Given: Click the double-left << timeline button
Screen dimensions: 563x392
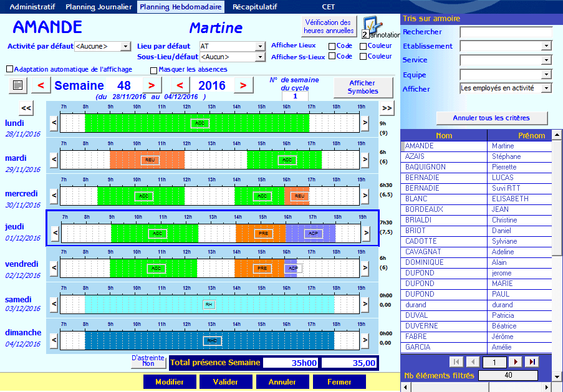Looking at the screenshot, I should pos(26,108).
